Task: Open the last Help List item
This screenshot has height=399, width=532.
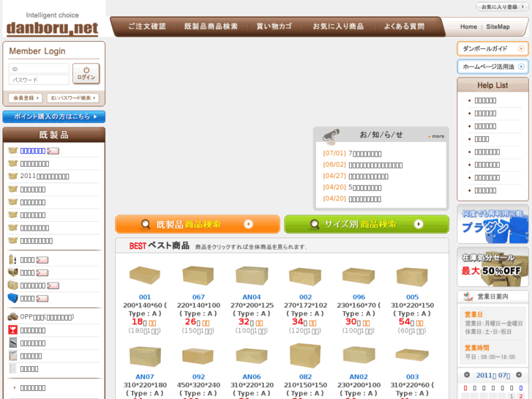Action: pyautogui.click(x=485, y=190)
